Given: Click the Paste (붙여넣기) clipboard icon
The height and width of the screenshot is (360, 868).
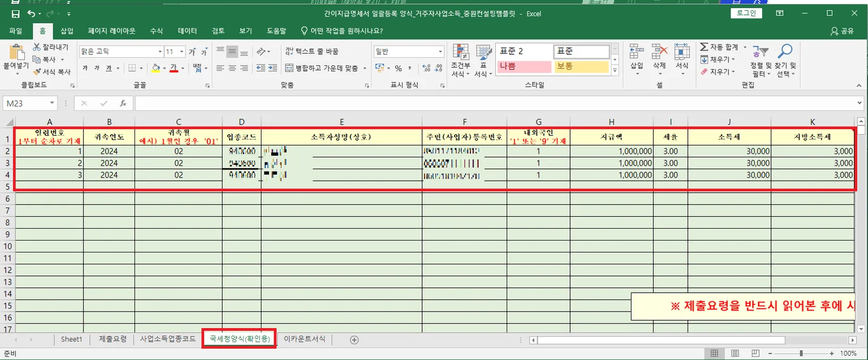Looking at the screenshot, I should coord(17,53).
